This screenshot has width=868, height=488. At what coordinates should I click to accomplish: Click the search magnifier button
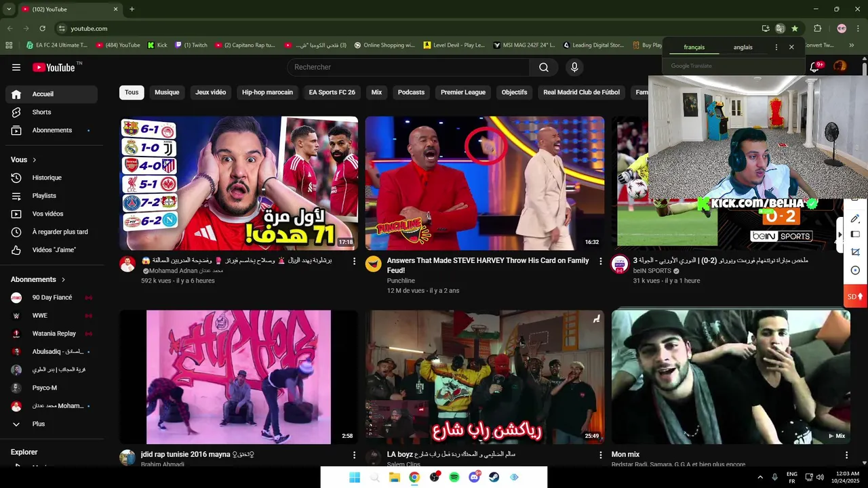click(544, 67)
